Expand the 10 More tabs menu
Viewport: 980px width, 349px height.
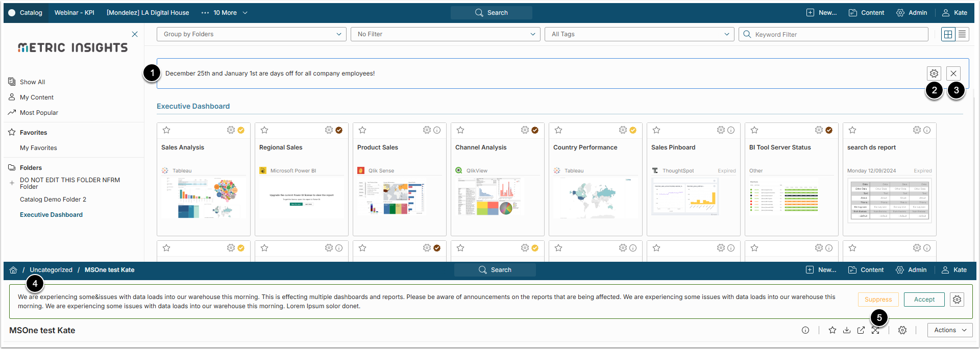coord(225,13)
